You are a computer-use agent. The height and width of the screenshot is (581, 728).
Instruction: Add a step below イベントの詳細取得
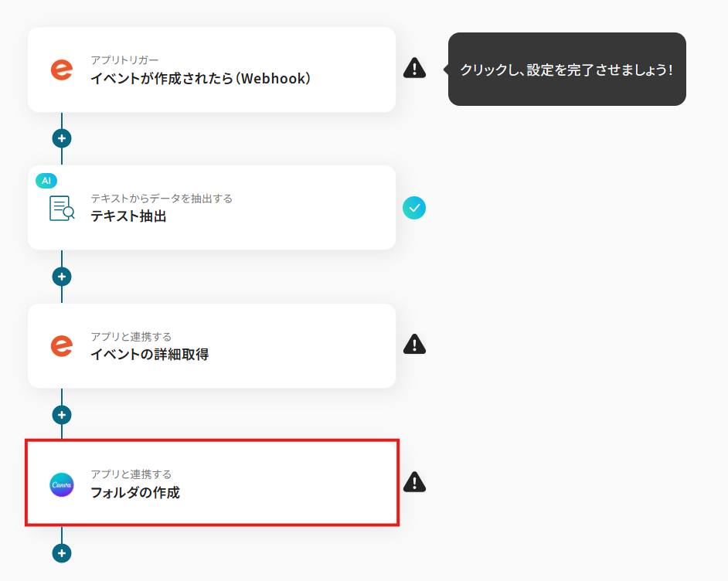click(x=62, y=415)
